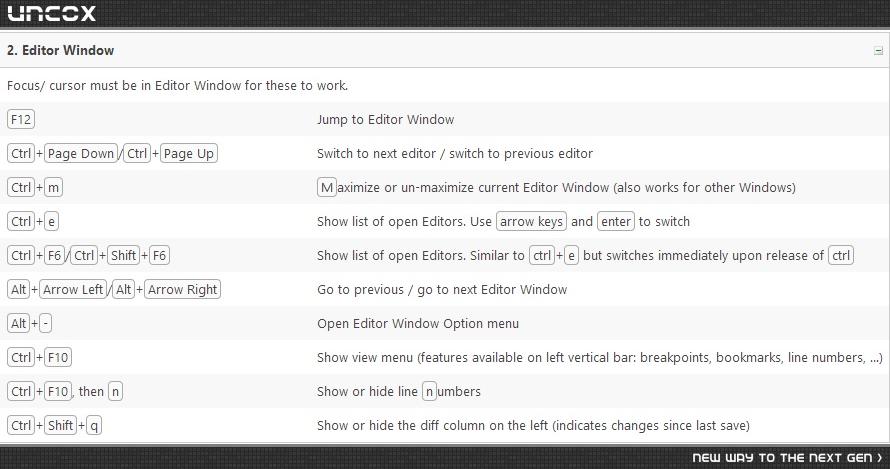
Task: Click the Arrow Right key badge
Action: pos(182,290)
